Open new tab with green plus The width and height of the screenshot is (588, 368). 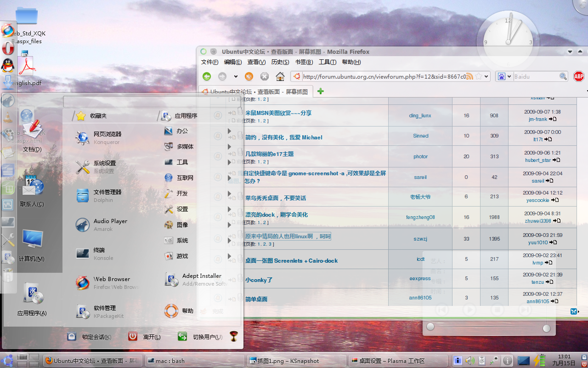321,91
